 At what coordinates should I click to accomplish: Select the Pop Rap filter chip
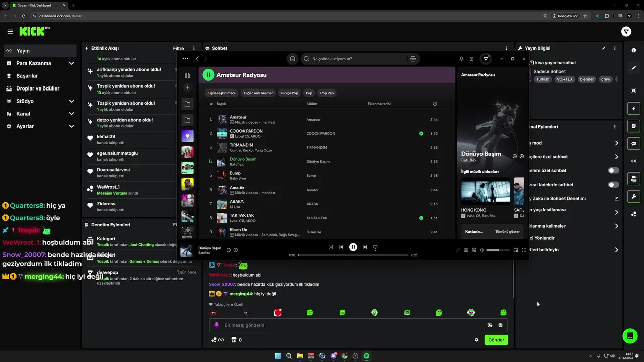click(x=327, y=93)
